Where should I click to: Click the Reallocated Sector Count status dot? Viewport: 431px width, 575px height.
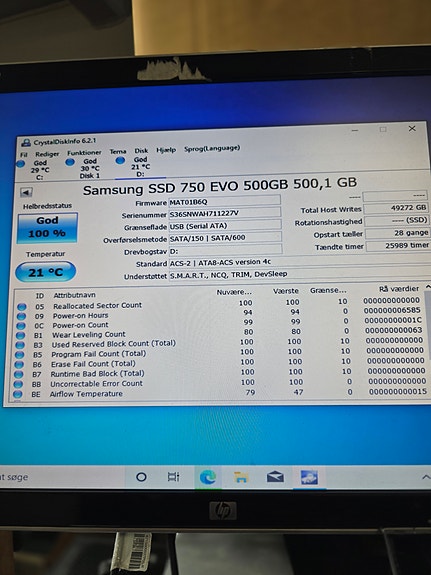tap(22, 307)
